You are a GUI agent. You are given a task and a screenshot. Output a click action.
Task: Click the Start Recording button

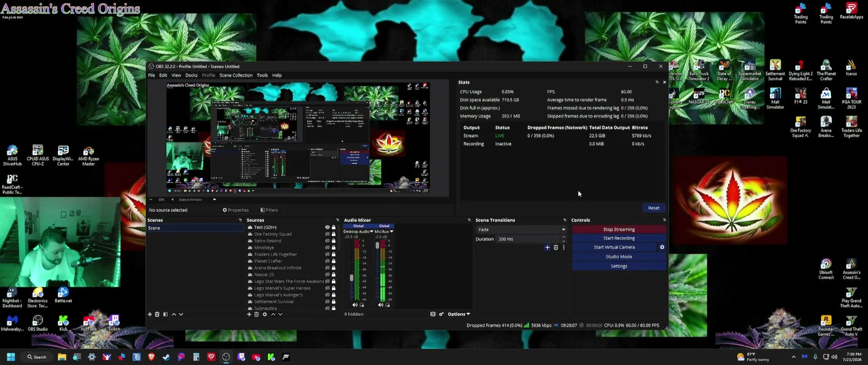(x=619, y=238)
